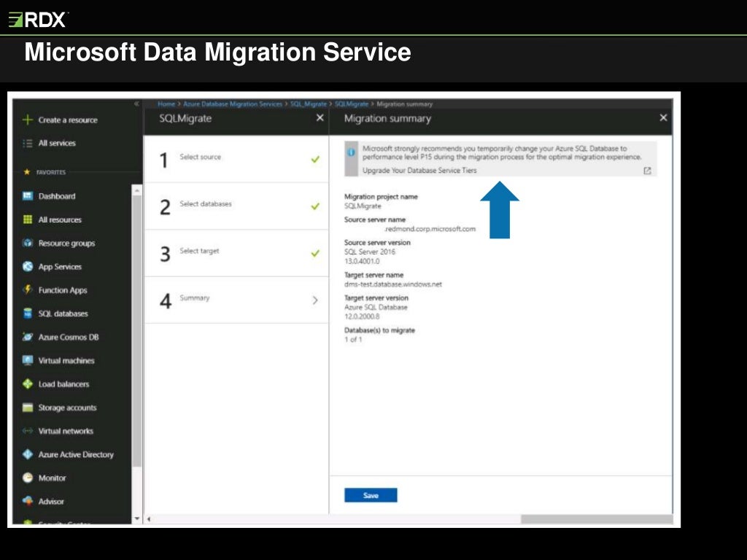
Task: Open Upgrade Your Database Service Tiers link
Action: 419,171
